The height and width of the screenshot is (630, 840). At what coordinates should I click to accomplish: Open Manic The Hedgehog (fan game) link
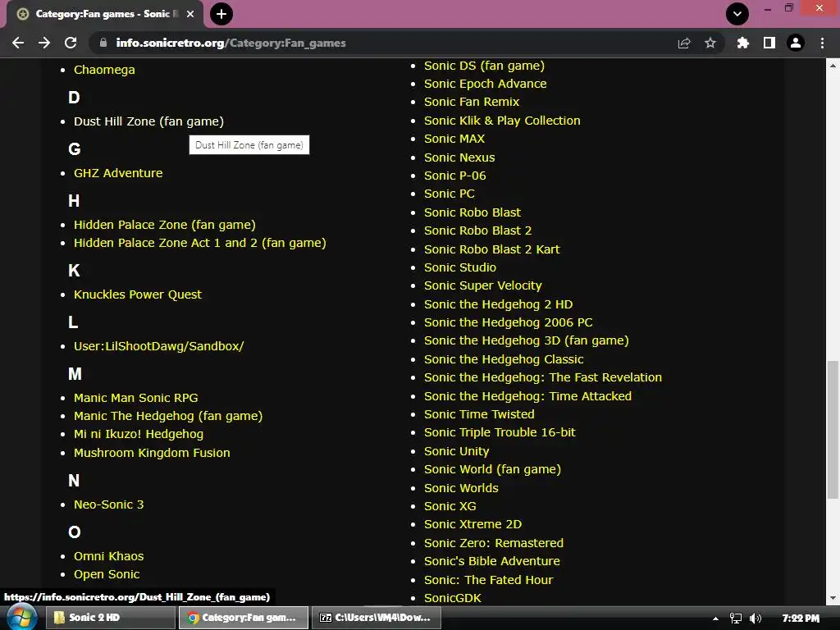(168, 416)
